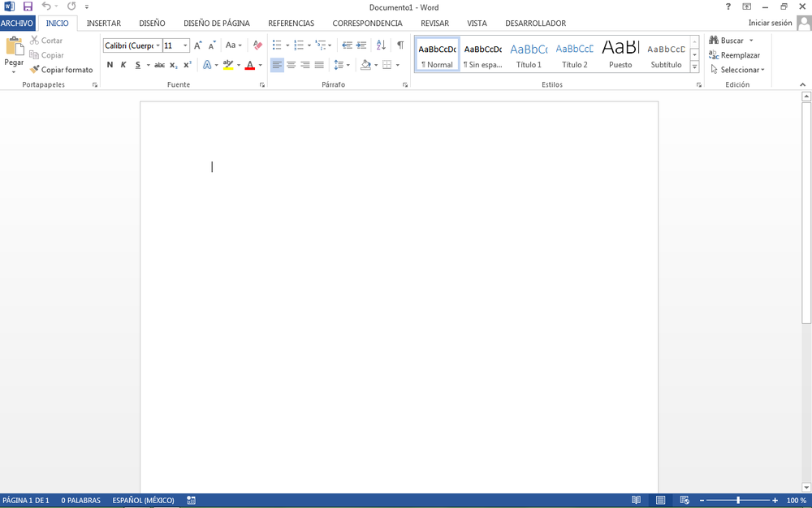Select the Título 1 style thumbnail
Image resolution: width=812 pixels, height=508 pixels.
coord(529,54)
